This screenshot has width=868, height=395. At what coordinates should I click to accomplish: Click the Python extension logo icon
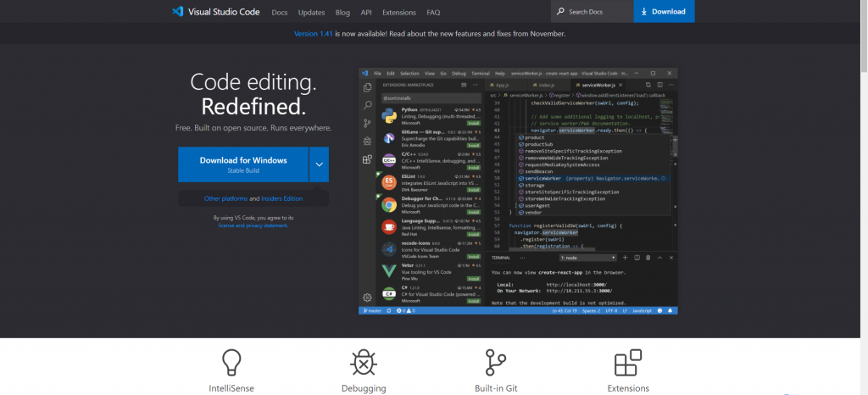pos(388,115)
